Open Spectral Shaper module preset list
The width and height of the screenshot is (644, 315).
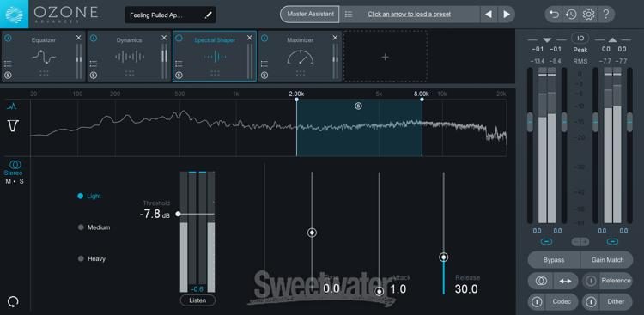[x=179, y=64]
